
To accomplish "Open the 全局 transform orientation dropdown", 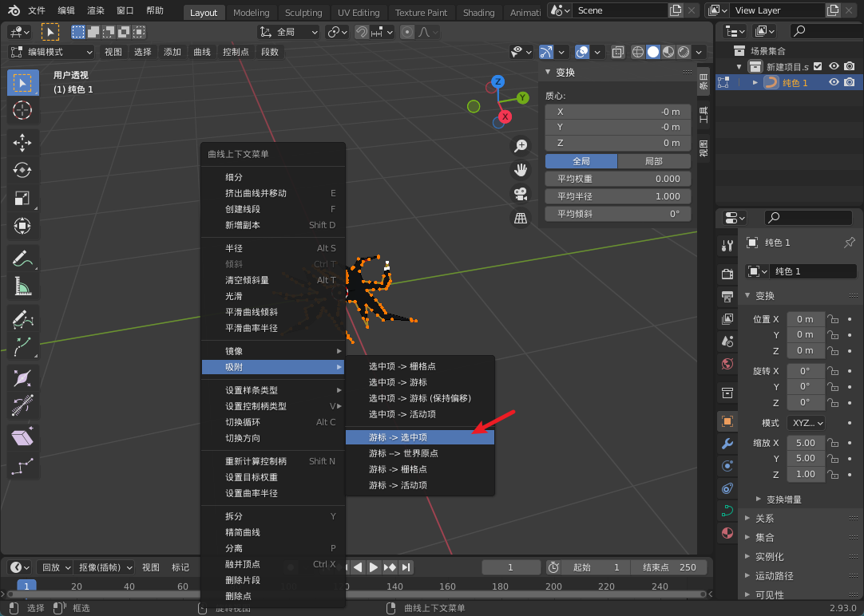I will [x=289, y=32].
